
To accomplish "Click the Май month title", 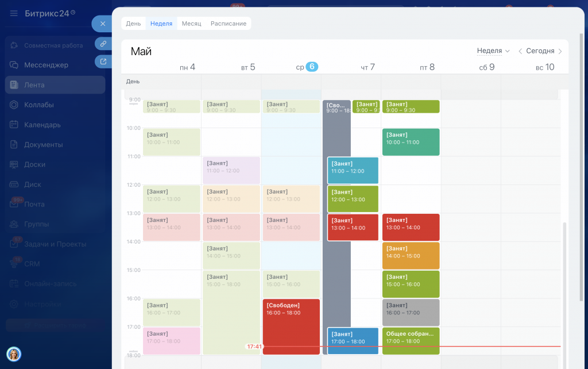I will (x=141, y=51).
